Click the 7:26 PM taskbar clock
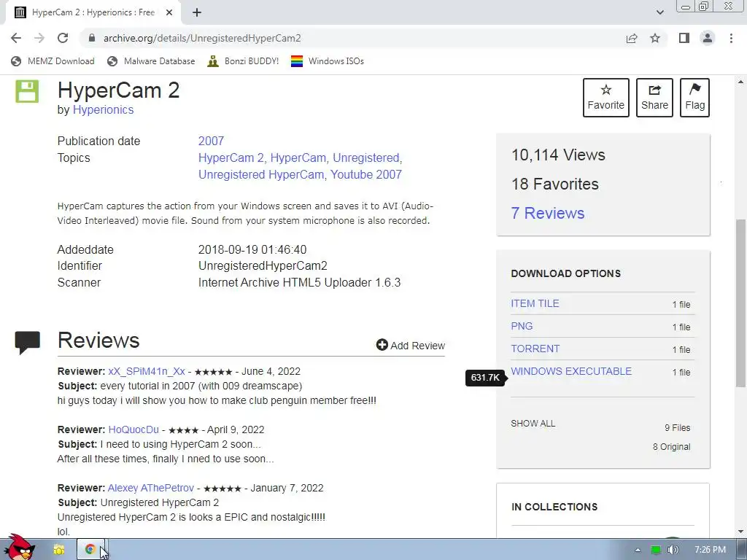The height and width of the screenshot is (560, 747). tap(710, 550)
